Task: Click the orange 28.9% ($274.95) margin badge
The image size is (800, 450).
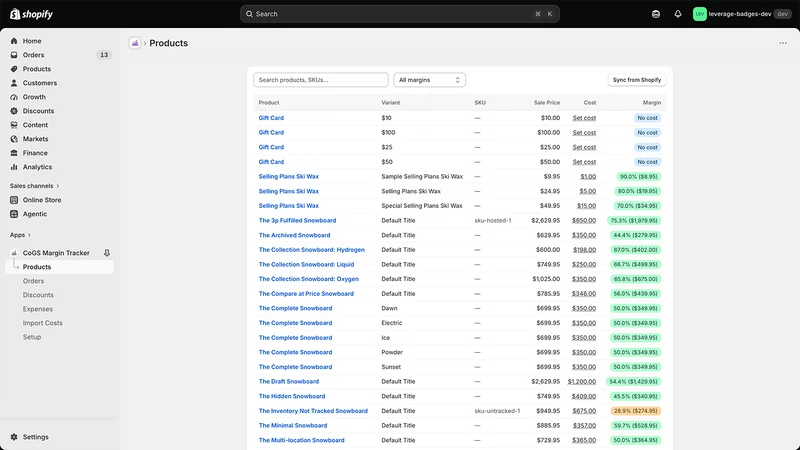Action: point(635,411)
